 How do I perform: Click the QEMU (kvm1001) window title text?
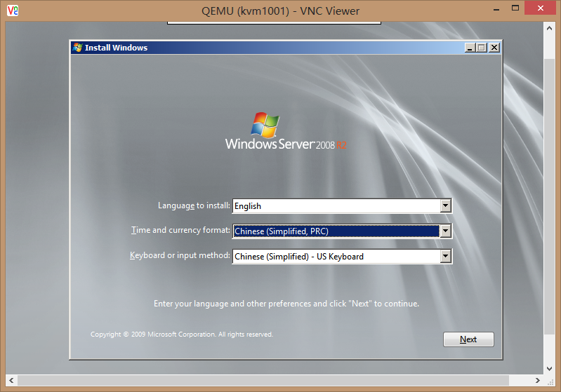pos(280,11)
